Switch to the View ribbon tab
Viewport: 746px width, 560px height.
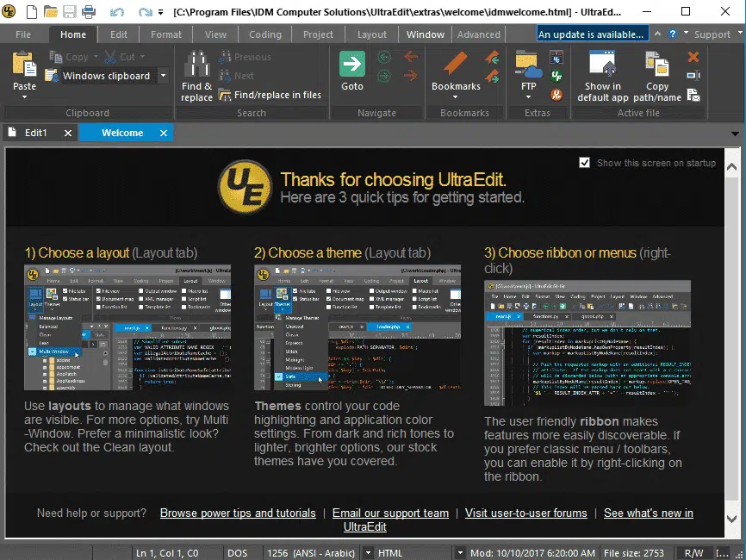click(215, 34)
